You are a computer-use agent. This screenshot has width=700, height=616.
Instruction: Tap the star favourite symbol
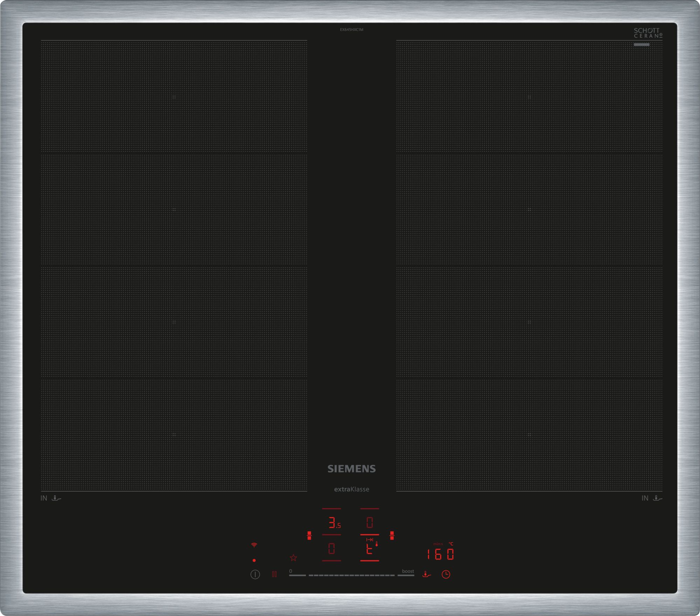tap(293, 558)
